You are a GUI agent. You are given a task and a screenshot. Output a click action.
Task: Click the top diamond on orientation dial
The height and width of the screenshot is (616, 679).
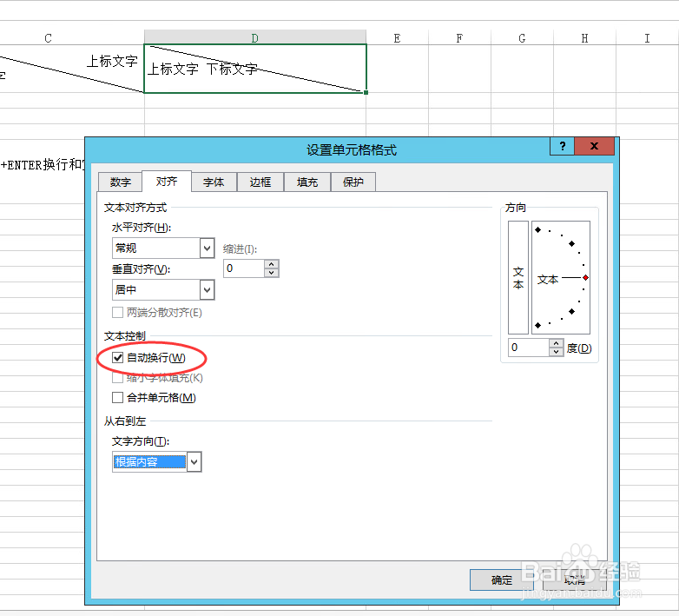pyautogui.click(x=537, y=229)
